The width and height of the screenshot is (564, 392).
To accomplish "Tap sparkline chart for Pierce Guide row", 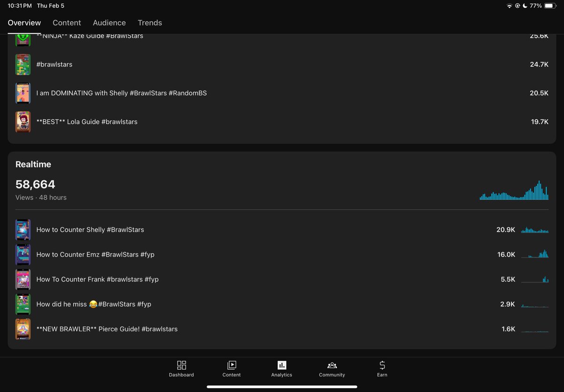I will 535,331.
